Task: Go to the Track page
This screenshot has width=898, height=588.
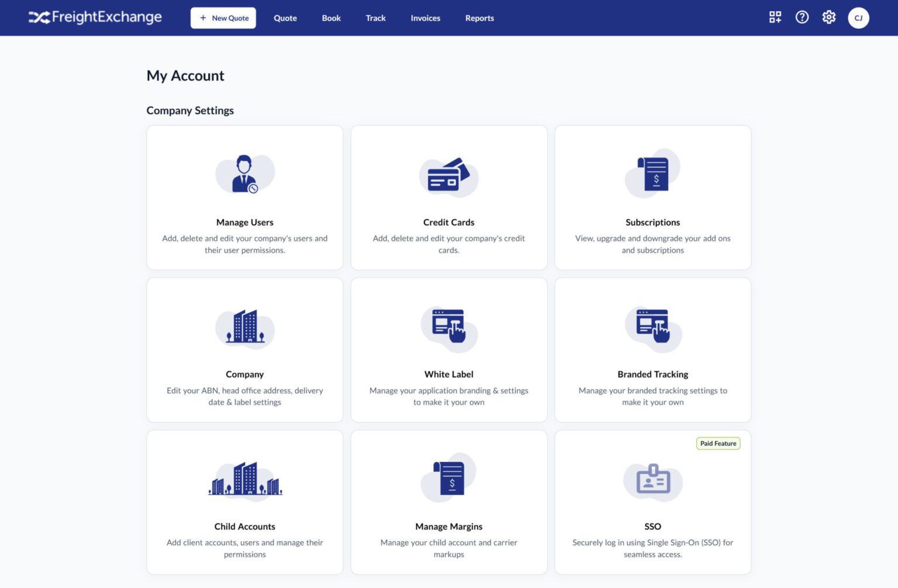Action: pos(375,18)
